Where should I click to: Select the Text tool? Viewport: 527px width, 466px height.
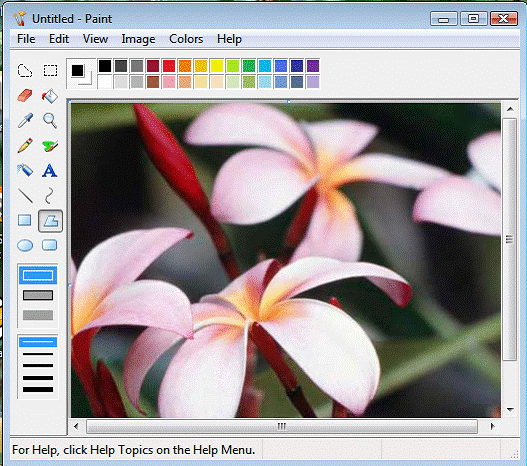(50, 170)
